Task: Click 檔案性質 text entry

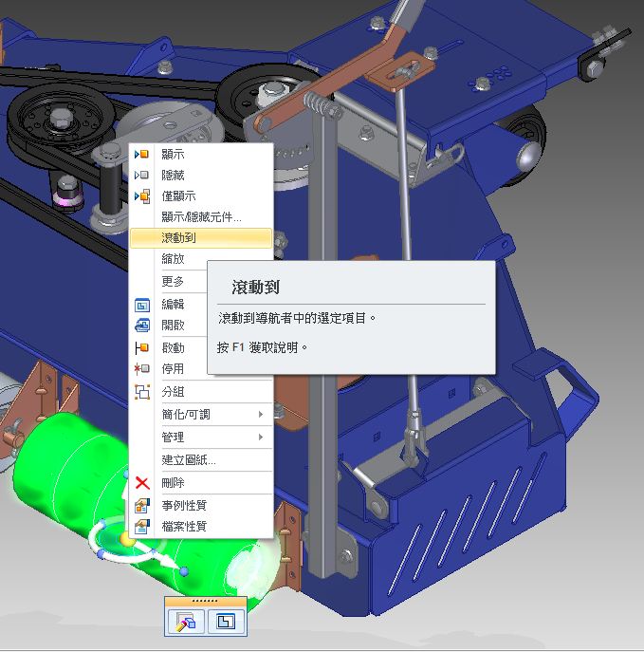Action: click(184, 527)
